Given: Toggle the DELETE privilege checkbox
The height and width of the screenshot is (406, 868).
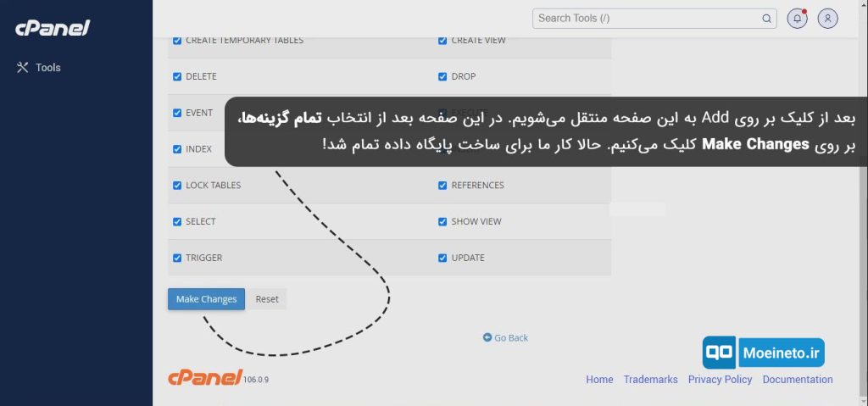Looking at the screenshot, I should [177, 76].
